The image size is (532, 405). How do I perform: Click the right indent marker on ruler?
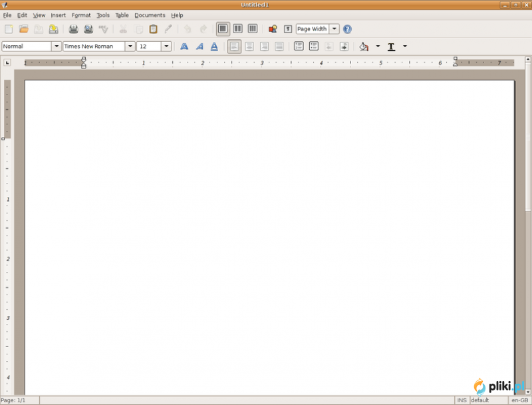(x=456, y=62)
